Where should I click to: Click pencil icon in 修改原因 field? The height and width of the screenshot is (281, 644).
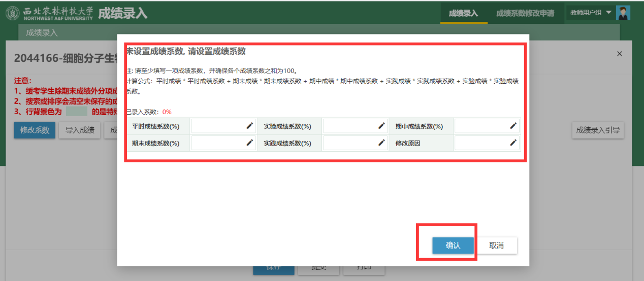coord(513,143)
